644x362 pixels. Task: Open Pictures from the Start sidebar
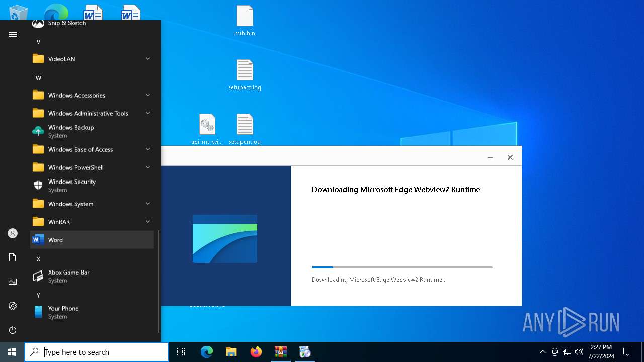point(13,282)
